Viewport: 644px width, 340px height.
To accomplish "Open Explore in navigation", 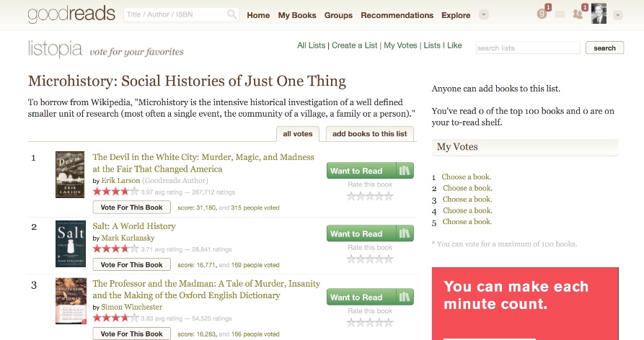I will coord(456,15).
